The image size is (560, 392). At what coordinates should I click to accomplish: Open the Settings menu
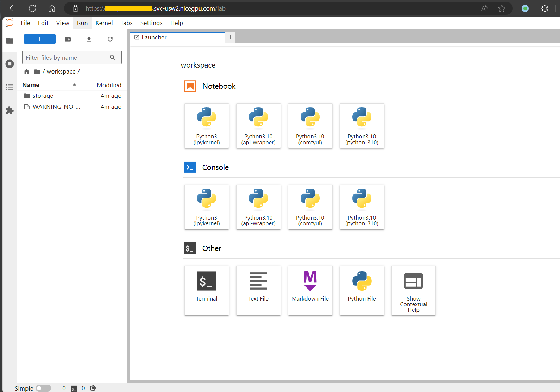point(151,23)
